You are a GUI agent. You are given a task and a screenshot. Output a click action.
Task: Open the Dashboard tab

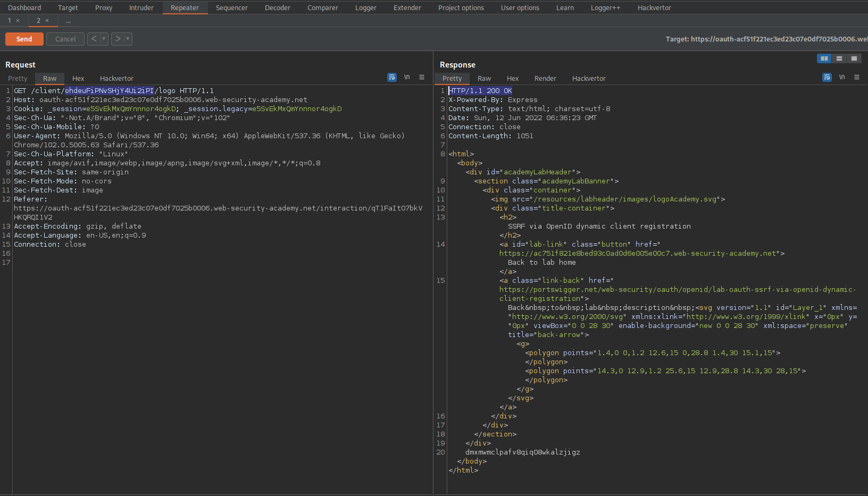(x=24, y=7)
